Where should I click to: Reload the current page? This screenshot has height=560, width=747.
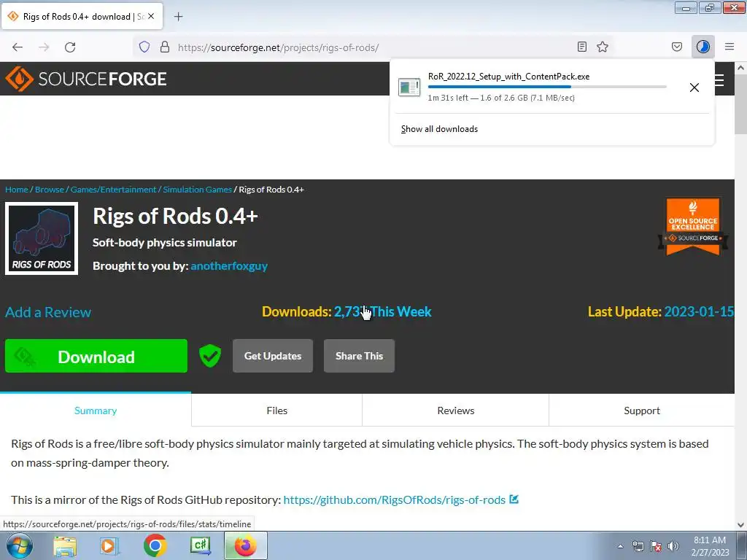point(70,47)
